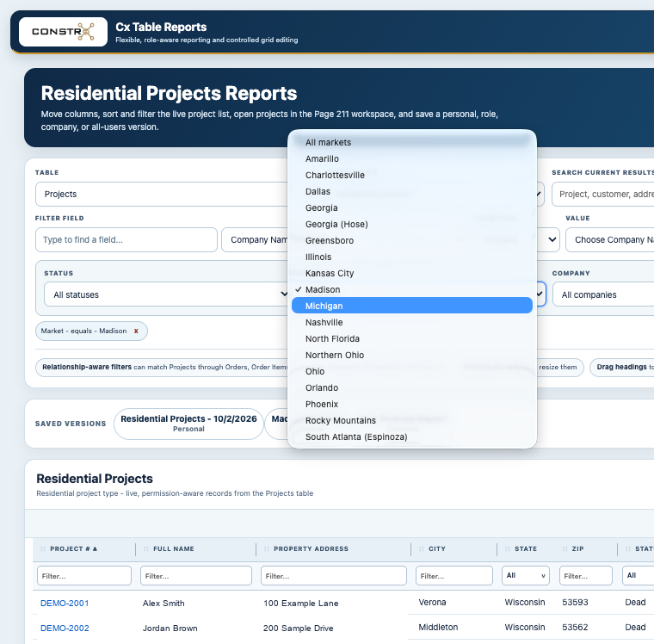Sort by the State column header
654x644 pixels.
click(x=526, y=548)
